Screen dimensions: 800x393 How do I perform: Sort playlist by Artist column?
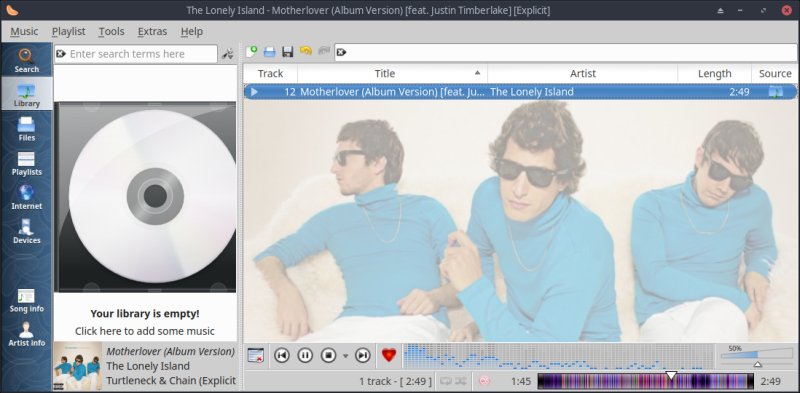[x=583, y=73]
